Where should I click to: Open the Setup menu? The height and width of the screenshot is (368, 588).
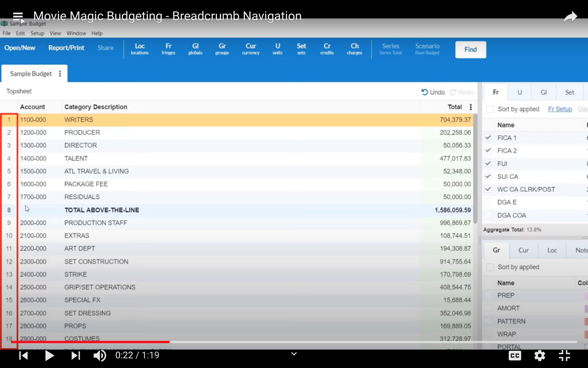point(37,33)
